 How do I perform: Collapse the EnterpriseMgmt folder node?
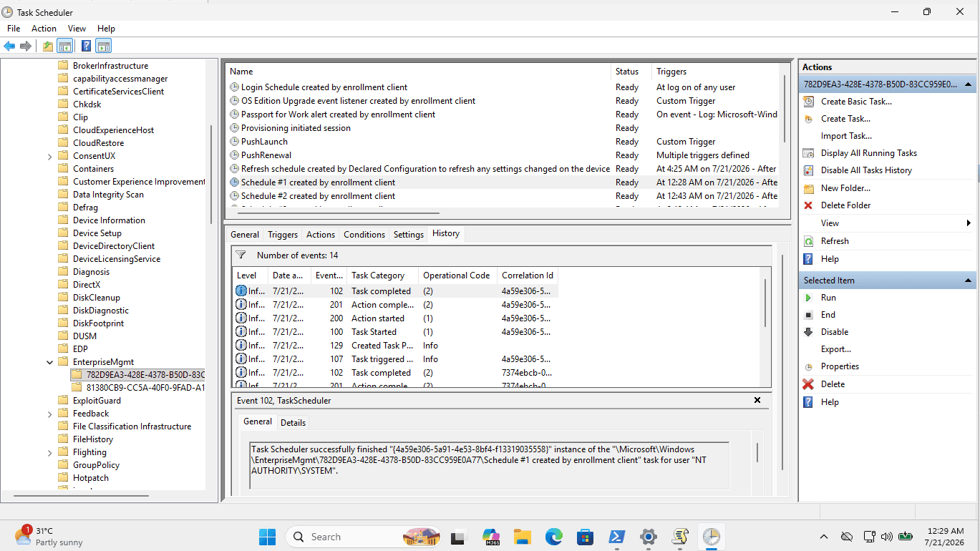pyautogui.click(x=49, y=362)
